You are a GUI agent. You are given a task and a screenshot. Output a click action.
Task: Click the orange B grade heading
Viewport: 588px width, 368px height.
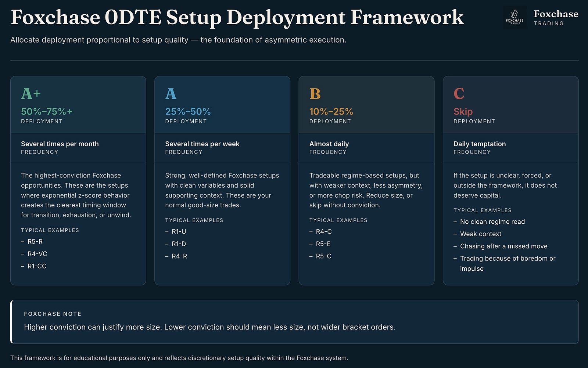tap(315, 94)
